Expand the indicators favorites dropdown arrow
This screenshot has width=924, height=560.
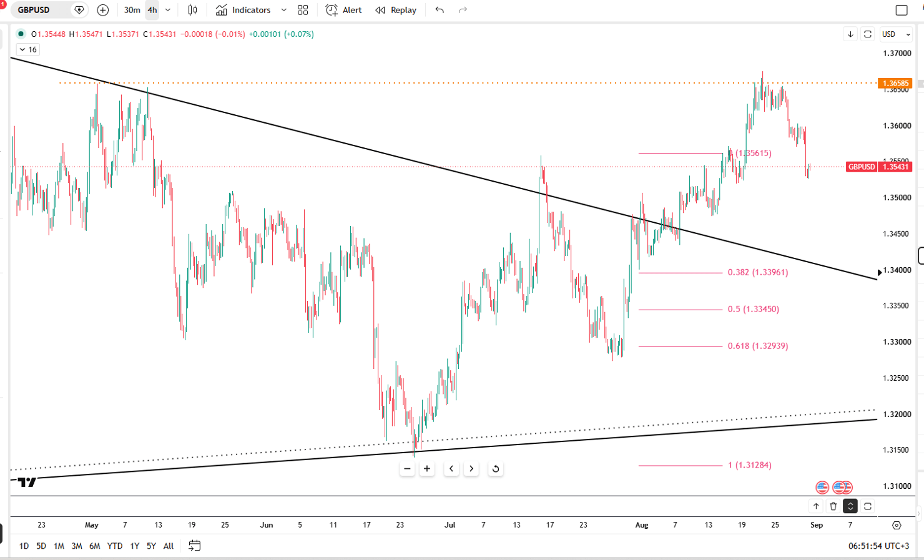point(284,10)
